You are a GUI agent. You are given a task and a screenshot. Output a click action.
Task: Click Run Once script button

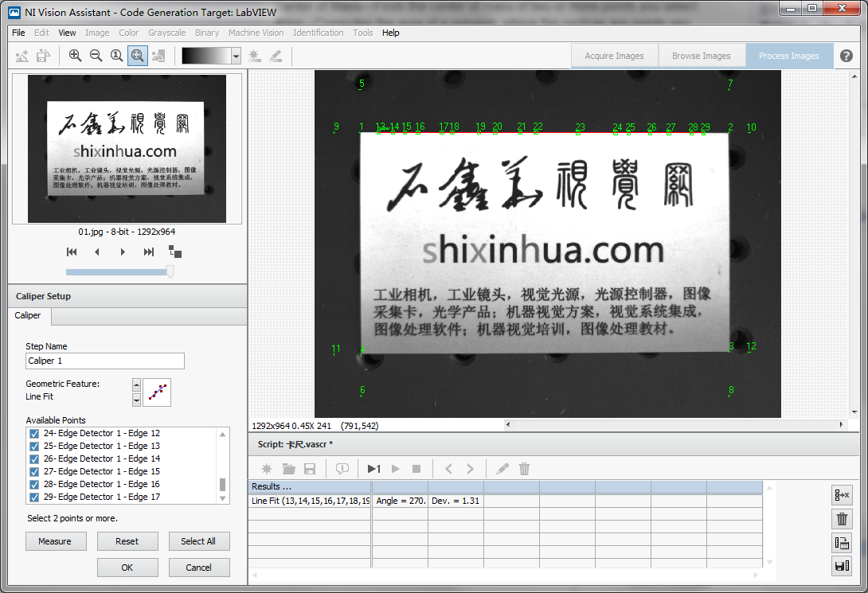[373, 469]
